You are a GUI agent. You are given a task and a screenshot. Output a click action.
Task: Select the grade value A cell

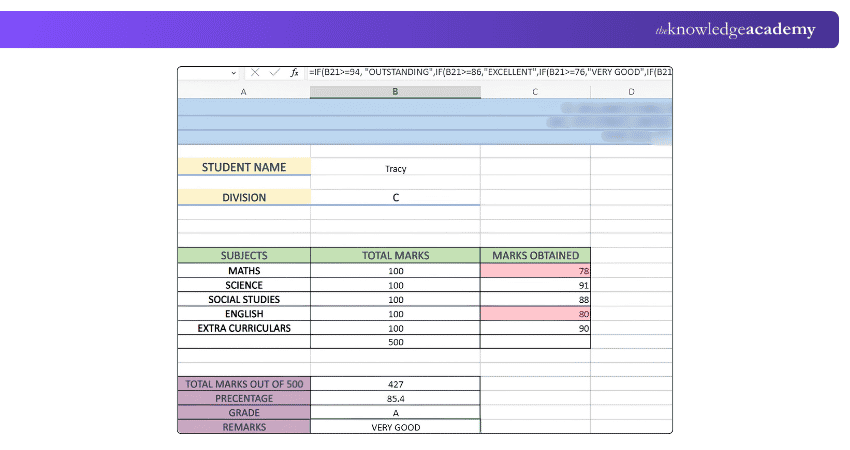coord(396,412)
